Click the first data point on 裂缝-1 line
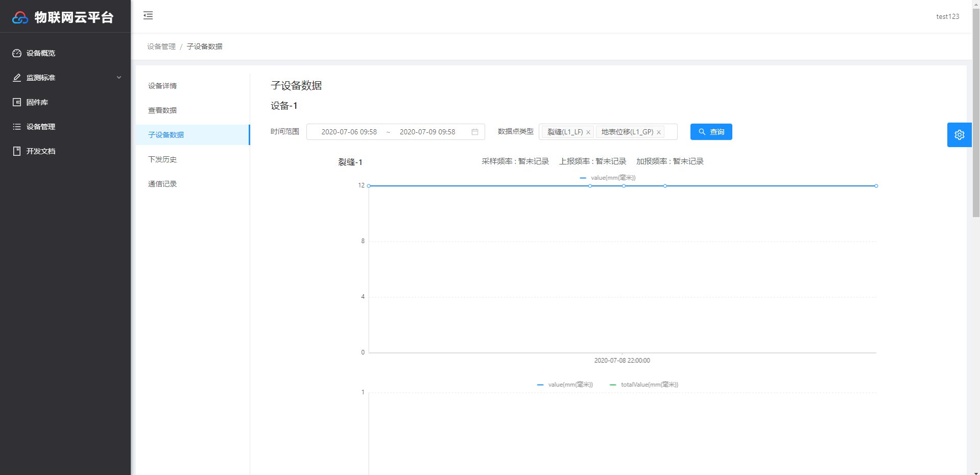 click(x=369, y=186)
